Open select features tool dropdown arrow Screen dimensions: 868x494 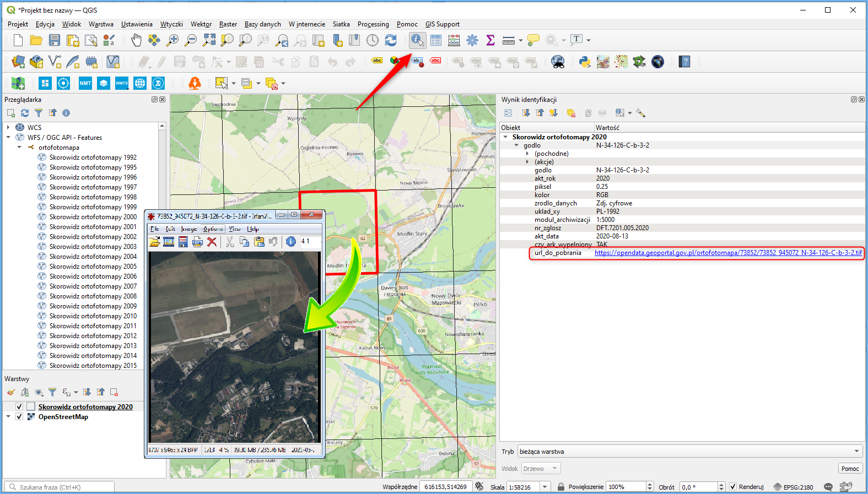coord(234,84)
